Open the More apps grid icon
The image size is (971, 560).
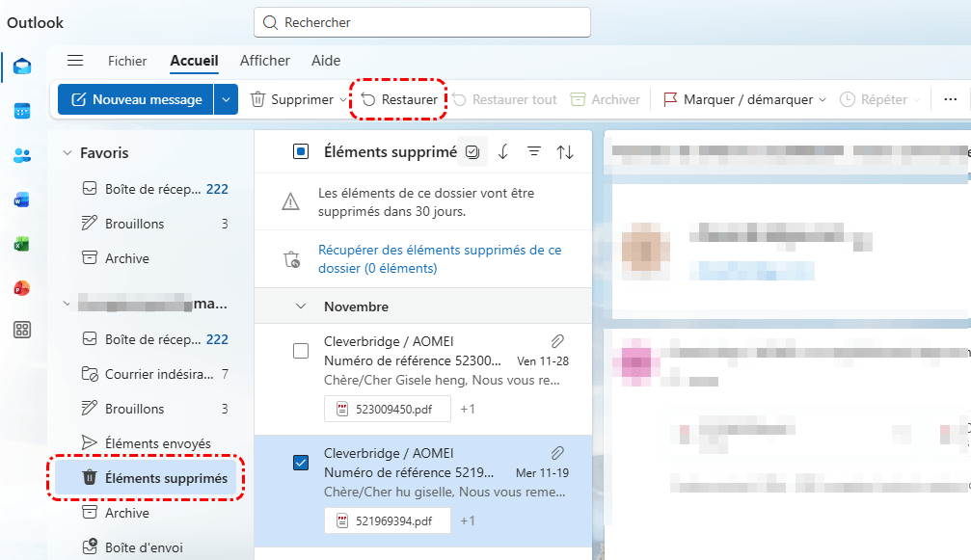coord(21,331)
